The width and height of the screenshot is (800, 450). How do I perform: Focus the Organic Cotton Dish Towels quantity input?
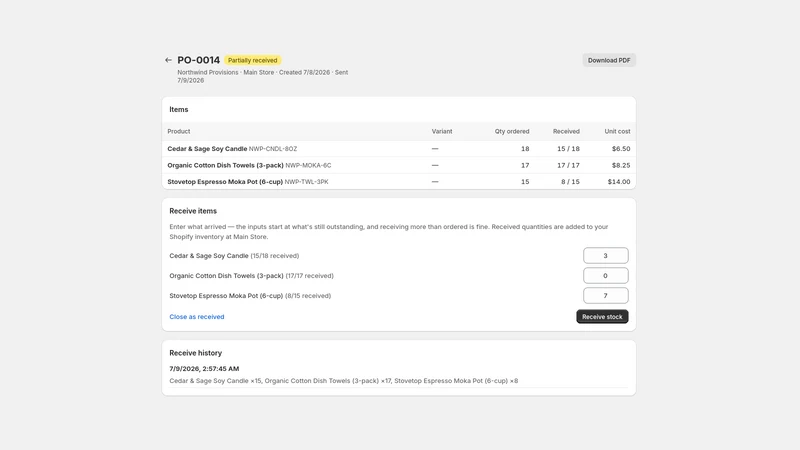point(606,276)
